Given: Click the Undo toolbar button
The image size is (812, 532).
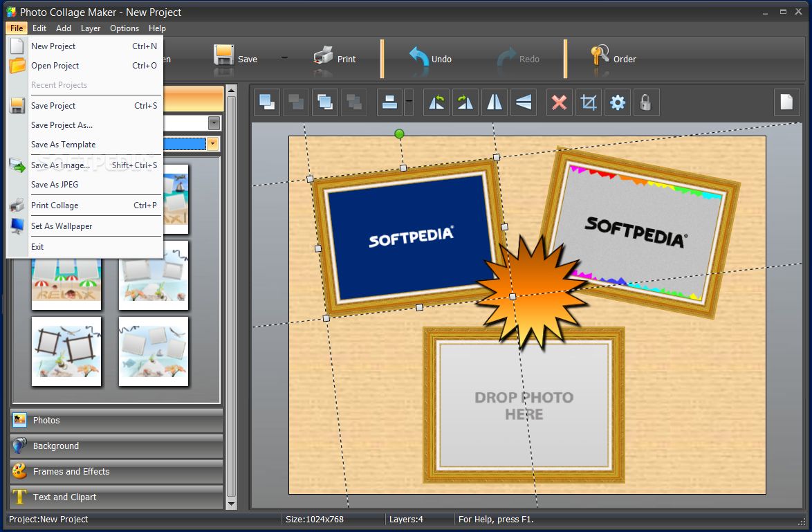Looking at the screenshot, I should click(x=430, y=58).
